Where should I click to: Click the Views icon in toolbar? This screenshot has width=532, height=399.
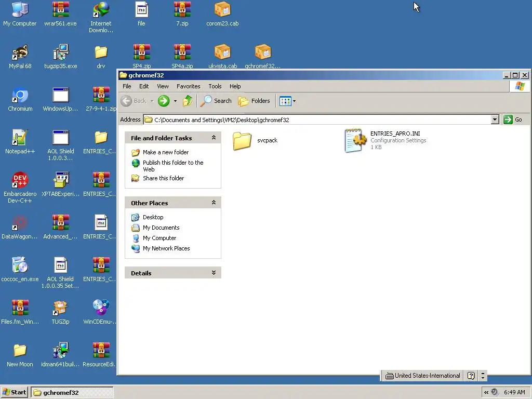pos(285,101)
